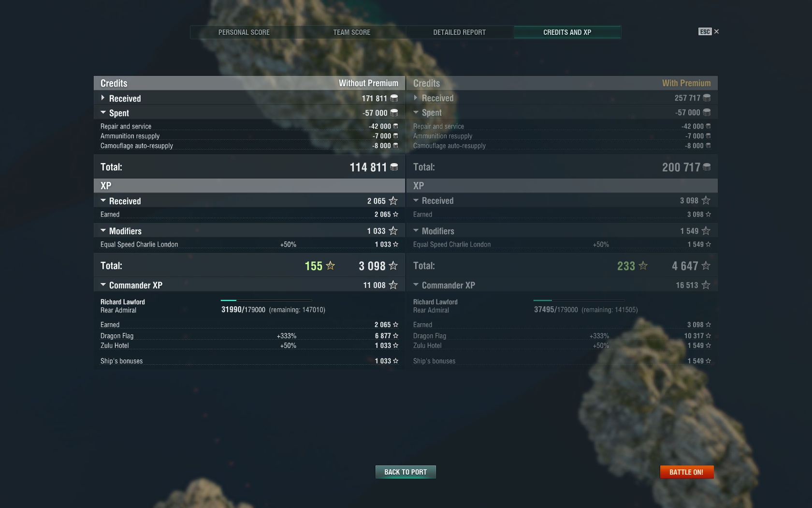Click coin icon on -57 000 With Premium

coord(707,112)
